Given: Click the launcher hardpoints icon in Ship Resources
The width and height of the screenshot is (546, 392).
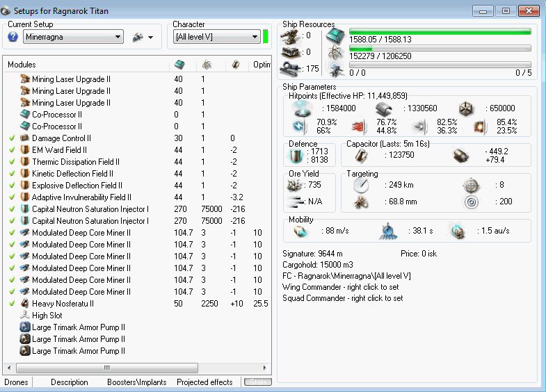Looking at the screenshot, I should [x=291, y=52].
